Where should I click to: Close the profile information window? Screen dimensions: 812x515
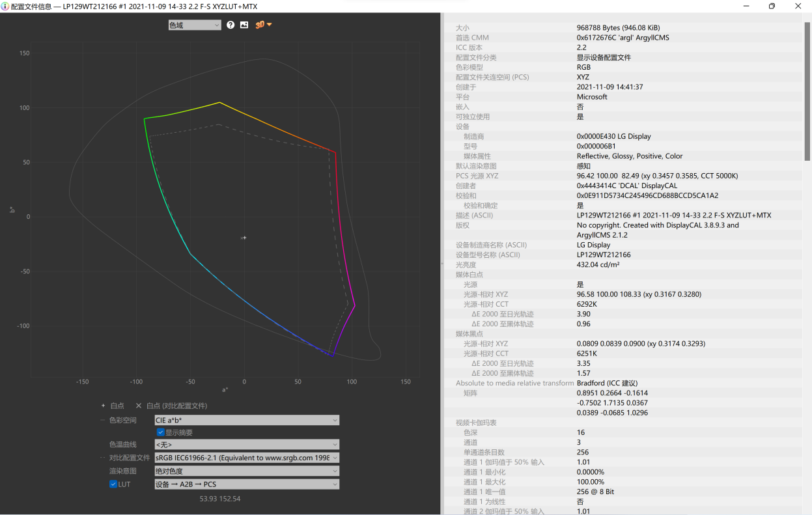point(798,7)
